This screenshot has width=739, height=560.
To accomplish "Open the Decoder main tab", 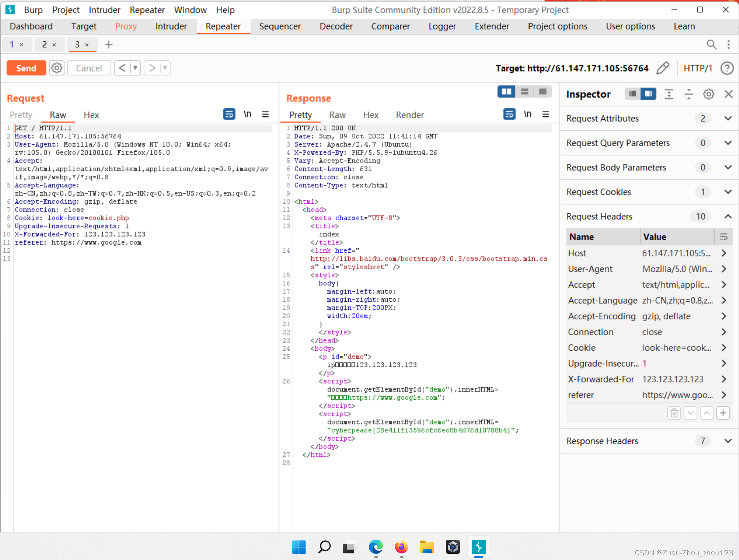I will click(x=336, y=26).
